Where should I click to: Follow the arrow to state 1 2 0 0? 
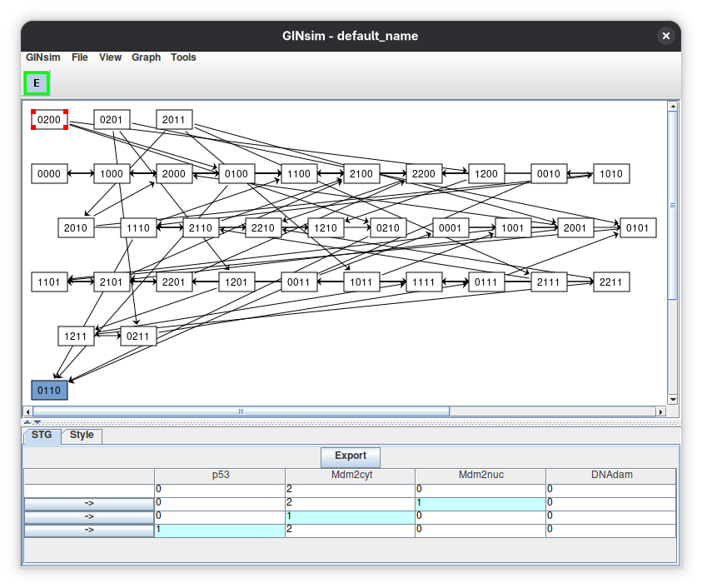pos(89,531)
